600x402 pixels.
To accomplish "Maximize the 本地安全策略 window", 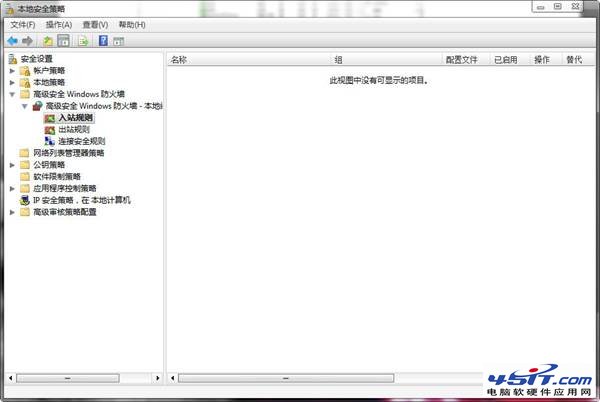I will pos(558,7).
